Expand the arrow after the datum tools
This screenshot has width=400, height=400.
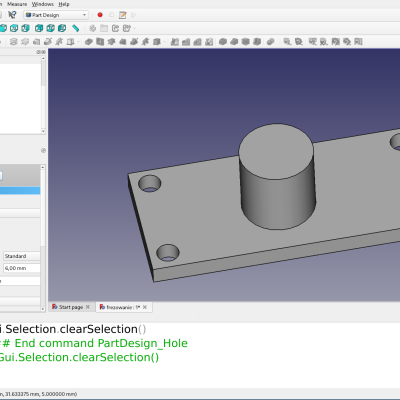79,42
